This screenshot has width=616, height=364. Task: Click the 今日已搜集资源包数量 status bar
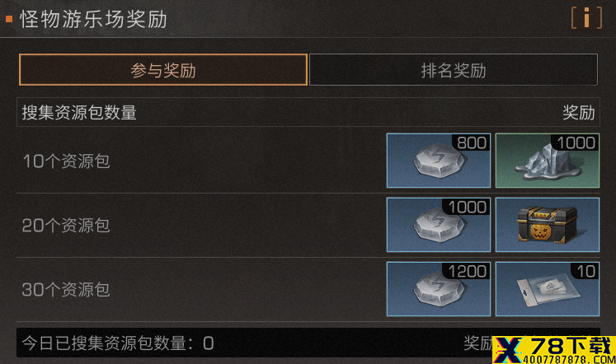click(x=308, y=343)
